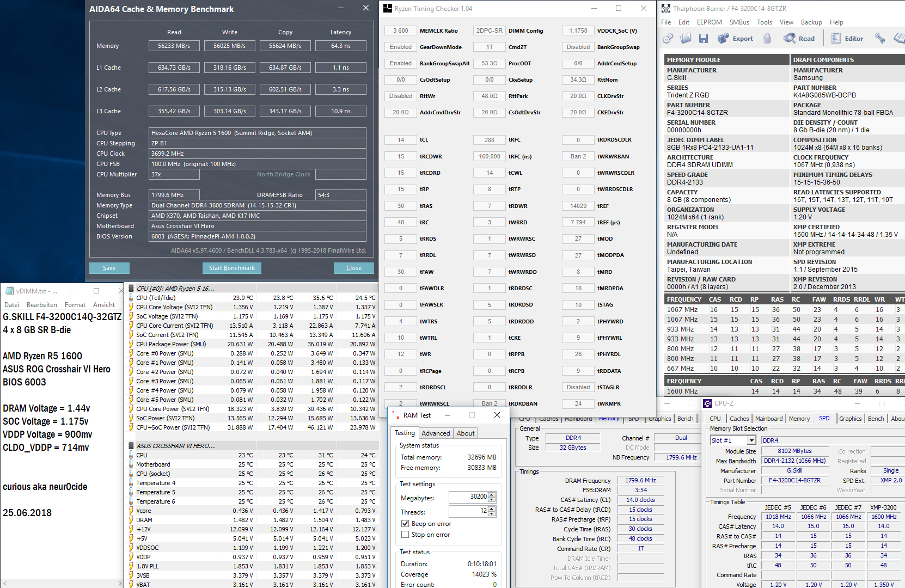Image resolution: width=905 pixels, height=588 pixels.
Task: Click the padlock icon in Thaiphoon Burner toolbar
Action: [767, 38]
